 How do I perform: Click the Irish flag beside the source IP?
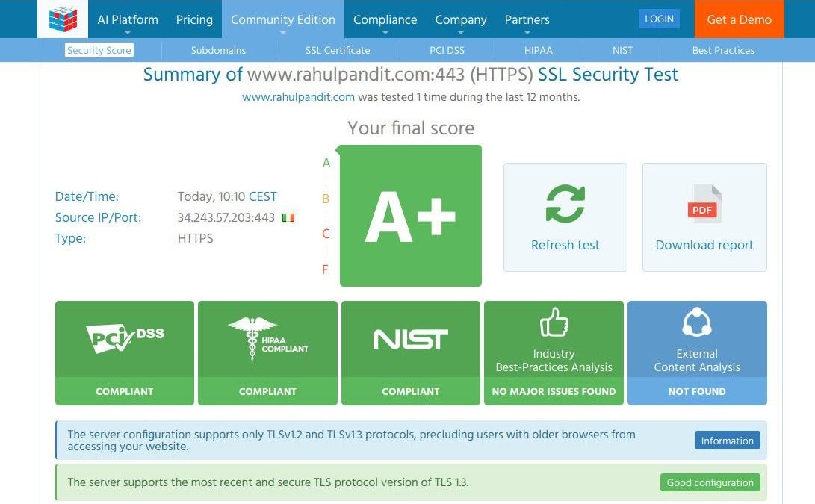pos(288,218)
